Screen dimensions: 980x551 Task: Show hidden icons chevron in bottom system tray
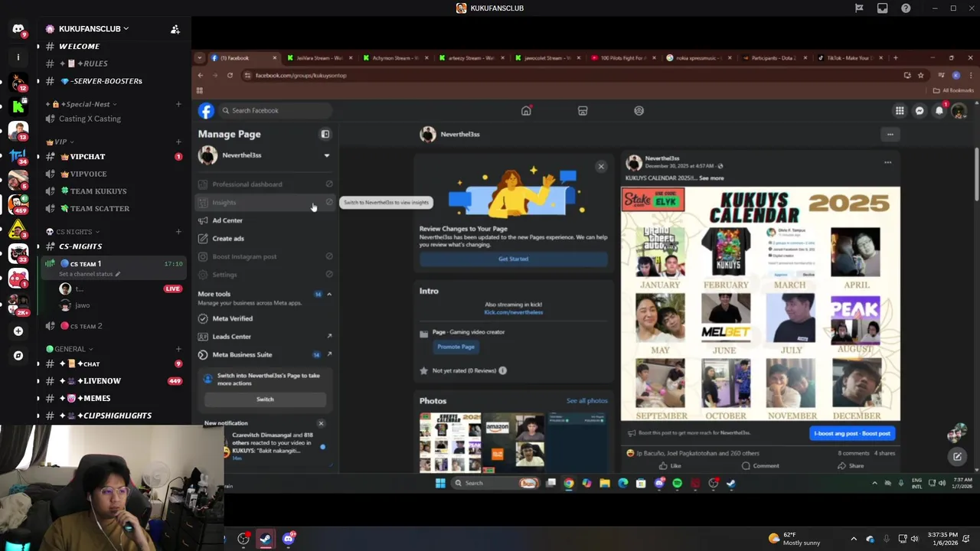pyautogui.click(x=854, y=539)
